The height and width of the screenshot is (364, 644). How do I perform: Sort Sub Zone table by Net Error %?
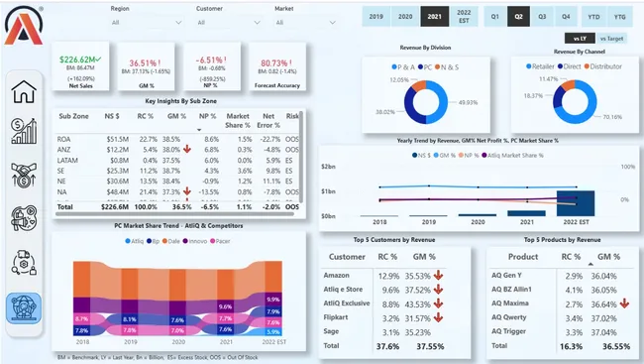(268, 121)
